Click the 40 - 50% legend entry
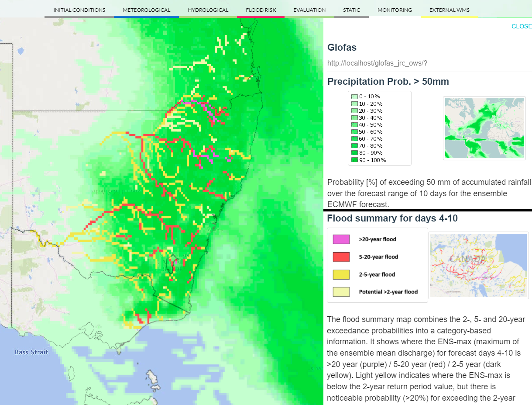 [367, 125]
